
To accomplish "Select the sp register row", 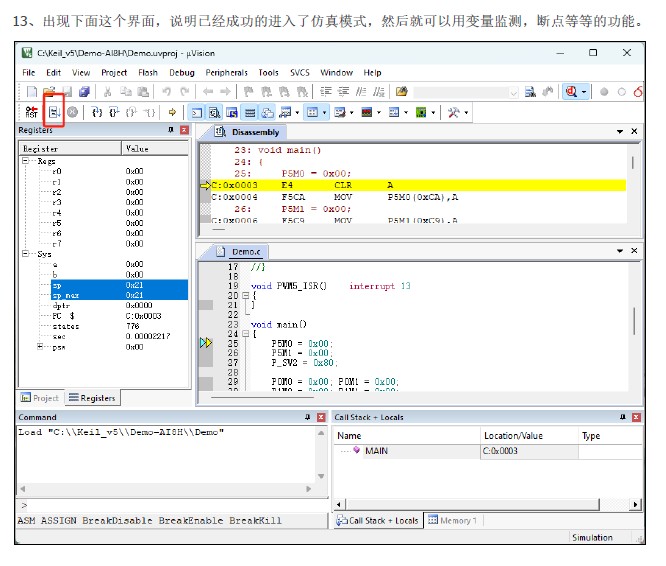I will coord(119,285).
